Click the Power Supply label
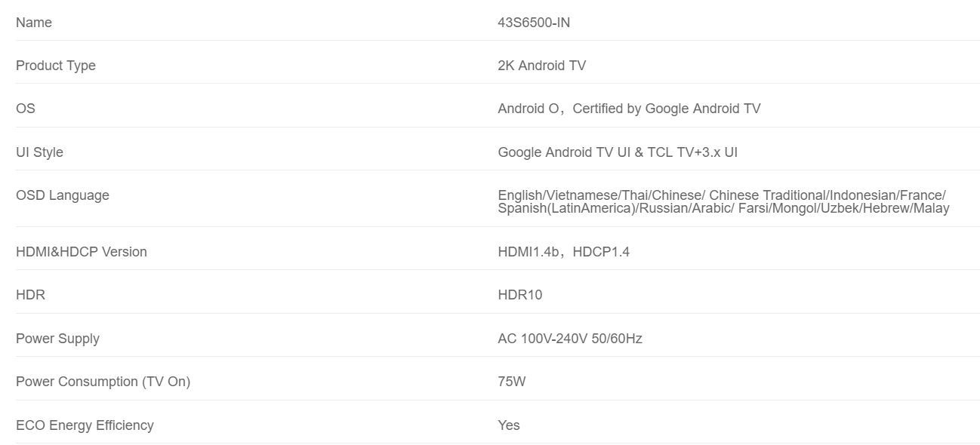 tap(57, 339)
